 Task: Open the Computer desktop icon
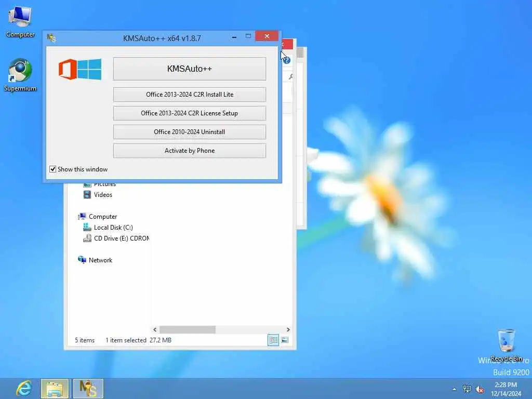click(x=20, y=22)
